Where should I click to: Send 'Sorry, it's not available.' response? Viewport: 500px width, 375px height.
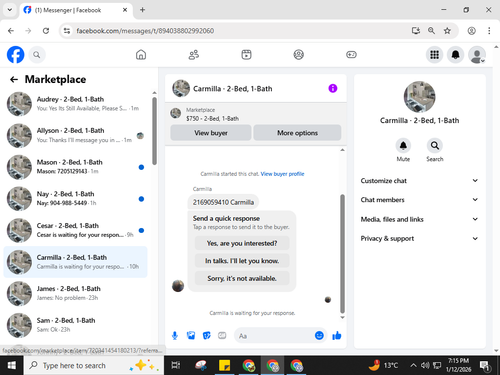242,278
